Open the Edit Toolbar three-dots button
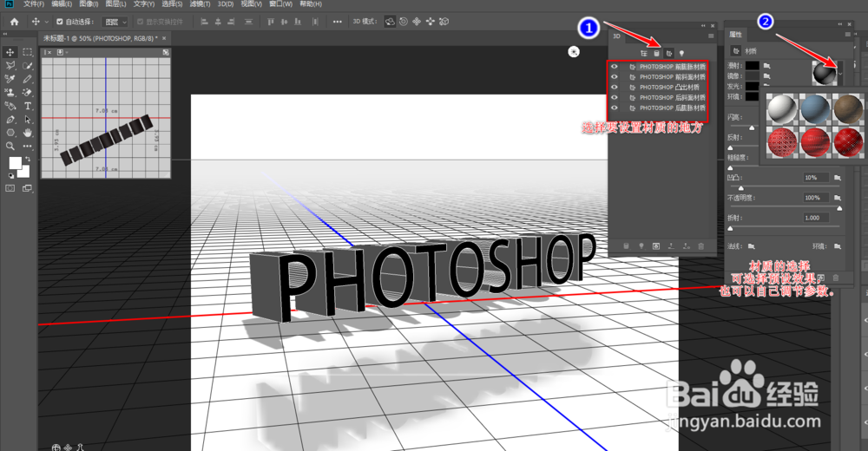868x451 pixels. tap(27, 146)
